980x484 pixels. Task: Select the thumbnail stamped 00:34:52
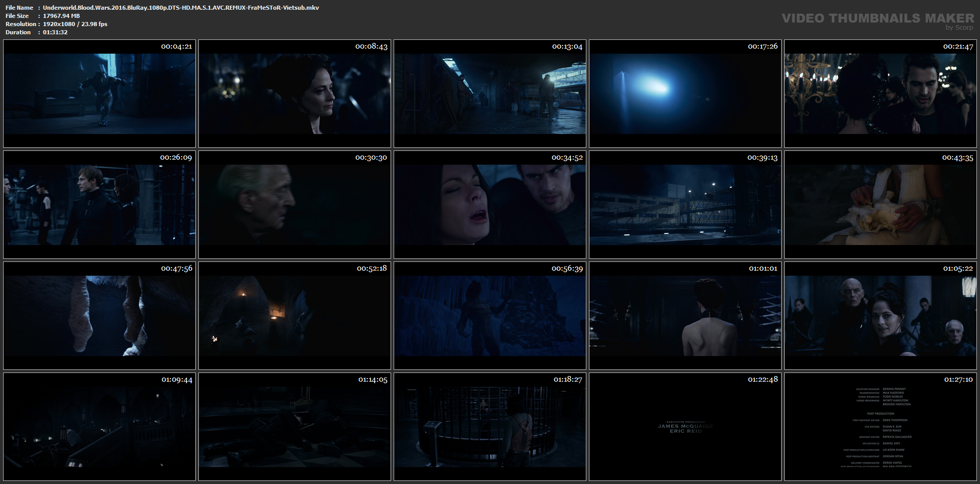(x=490, y=205)
